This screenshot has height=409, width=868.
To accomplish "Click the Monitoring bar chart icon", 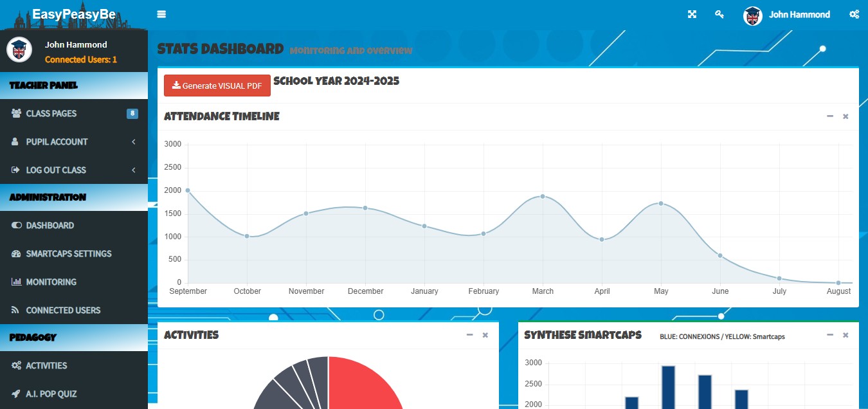I will pos(16,282).
